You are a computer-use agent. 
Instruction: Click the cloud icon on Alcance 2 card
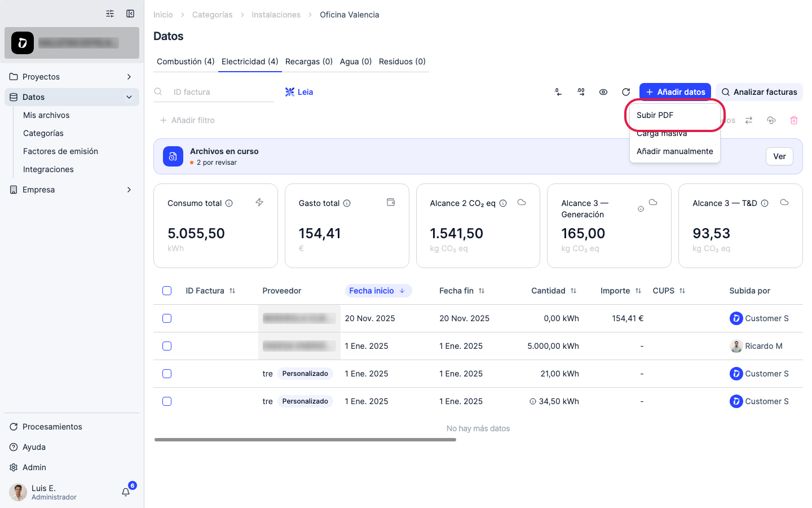(x=522, y=202)
